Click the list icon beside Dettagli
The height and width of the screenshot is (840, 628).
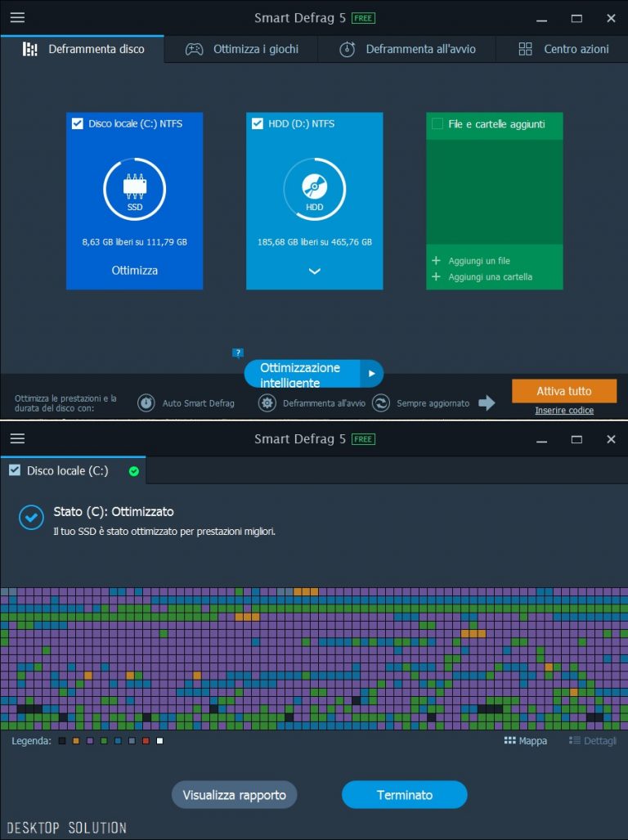click(575, 740)
